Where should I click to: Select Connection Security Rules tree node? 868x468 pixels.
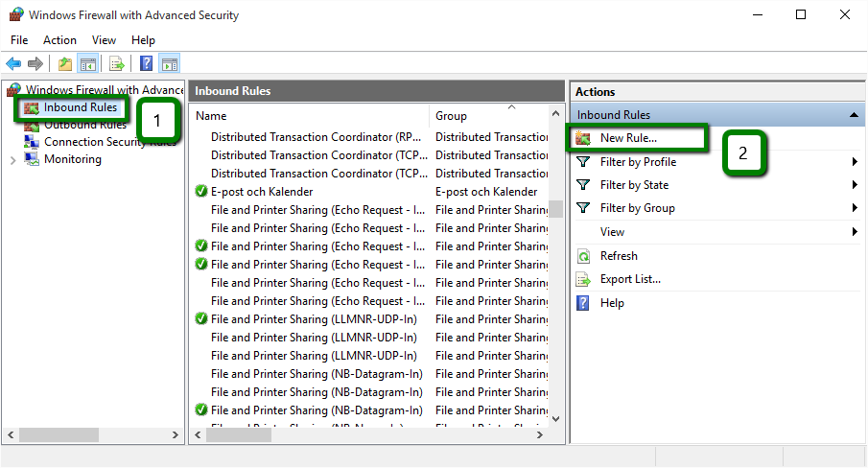(109, 142)
